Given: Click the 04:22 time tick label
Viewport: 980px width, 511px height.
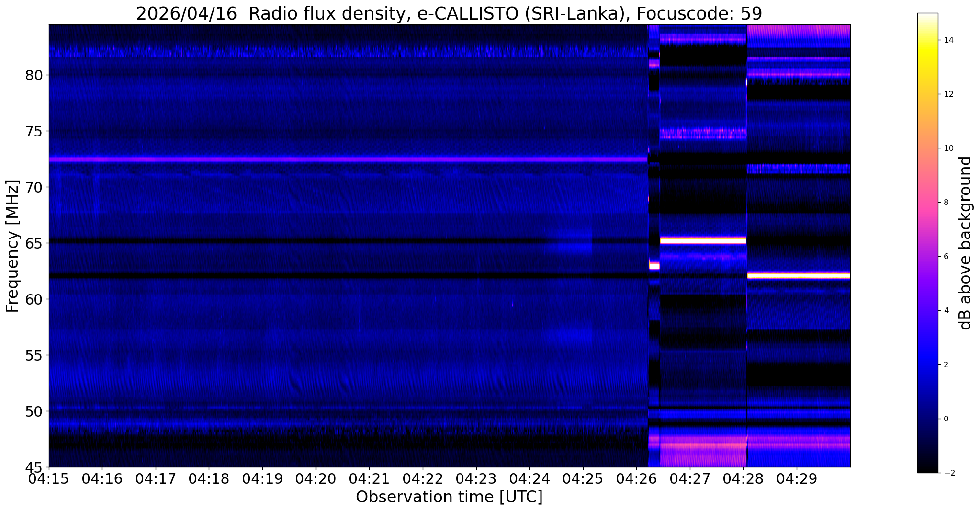Looking at the screenshot, I should [423, 478].
